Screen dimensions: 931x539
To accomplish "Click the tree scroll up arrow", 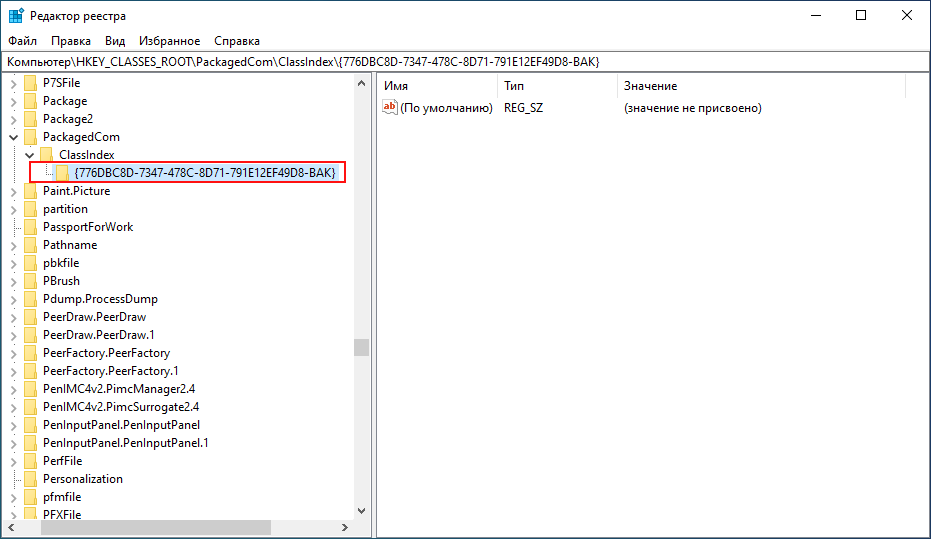I will click(x=362, y=84).
